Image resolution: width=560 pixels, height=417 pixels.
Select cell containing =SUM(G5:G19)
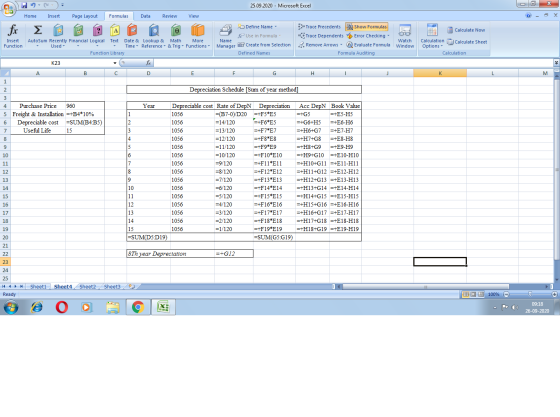(x=274, y=237)
